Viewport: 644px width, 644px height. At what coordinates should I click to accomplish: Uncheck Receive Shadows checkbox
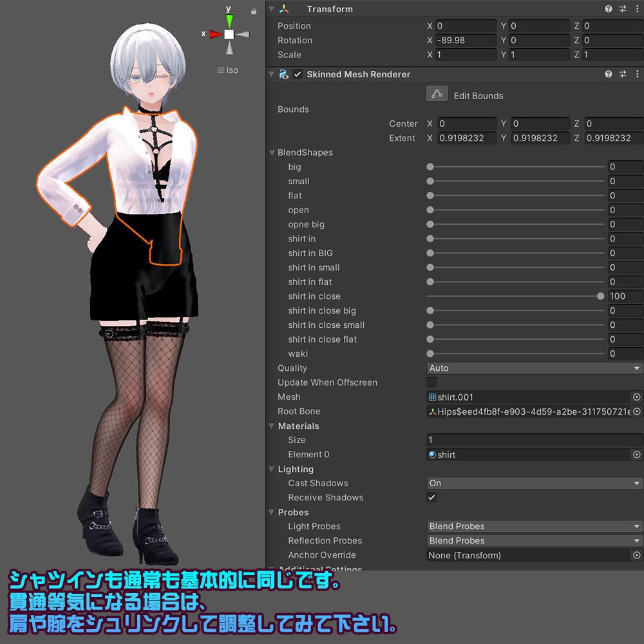click(x=431, y=497)
